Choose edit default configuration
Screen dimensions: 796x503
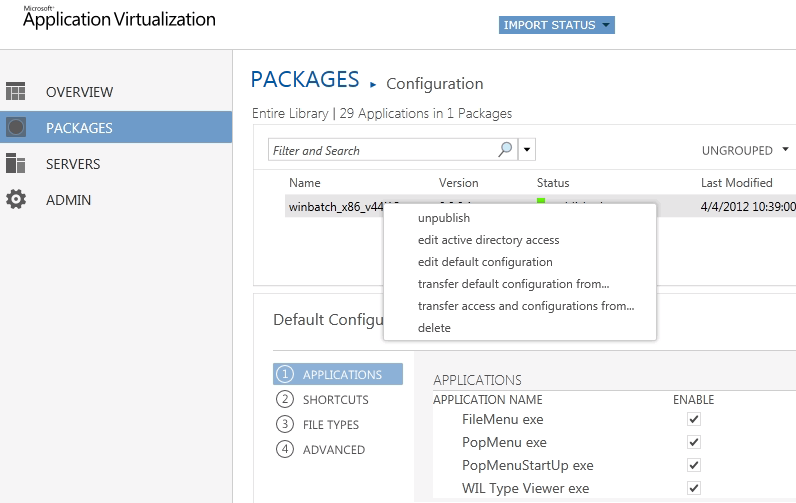click(x=485, y=262)
